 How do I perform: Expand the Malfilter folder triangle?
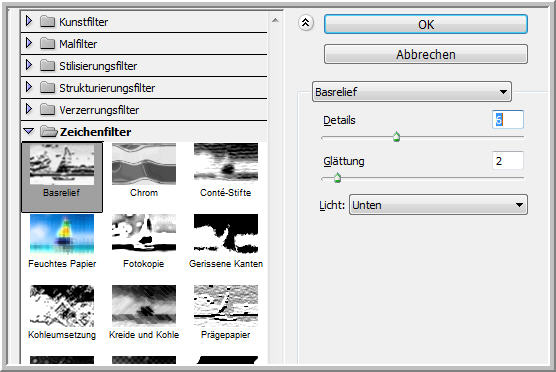click(29, 43)
